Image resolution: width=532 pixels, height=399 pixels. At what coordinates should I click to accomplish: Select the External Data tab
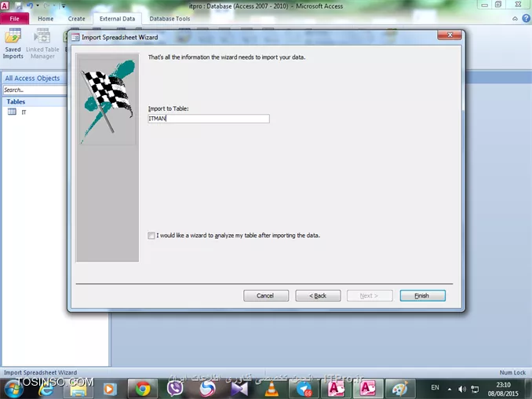pyautogui.click(x=117, y=19)
